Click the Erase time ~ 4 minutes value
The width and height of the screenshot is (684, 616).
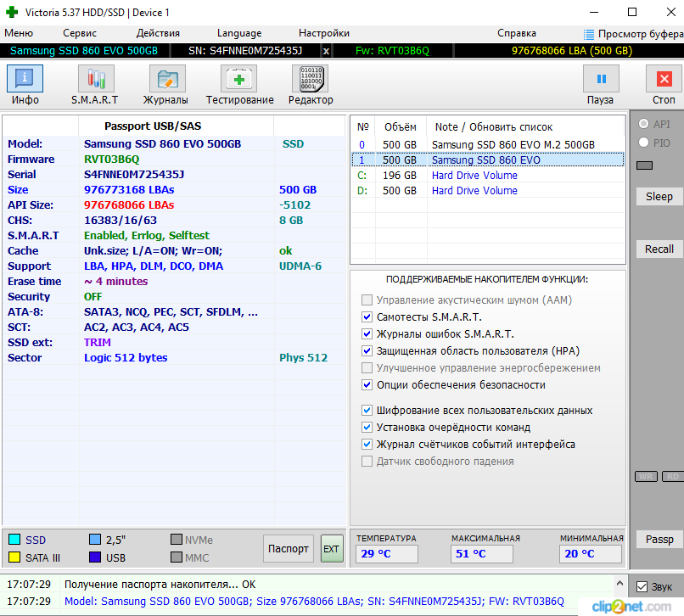(116, 282)
